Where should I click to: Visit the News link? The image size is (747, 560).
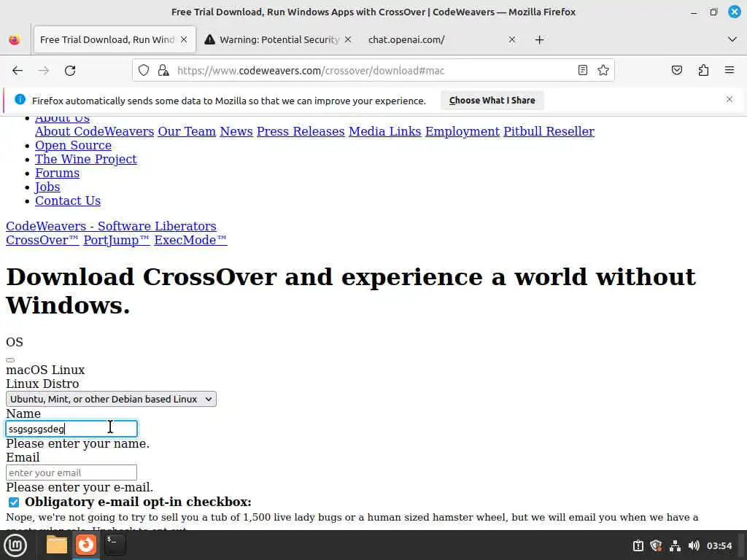[236, 131]
